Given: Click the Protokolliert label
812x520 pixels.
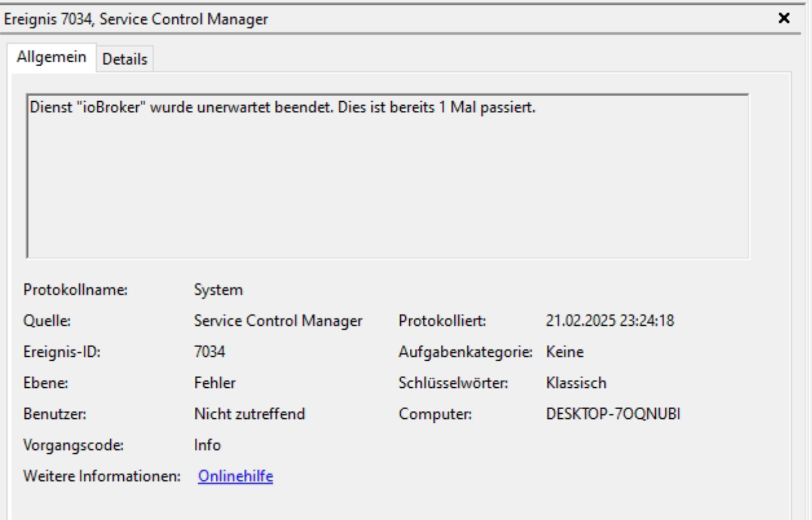Looking at the screenshot, I should pyautogui.click(x=442, y=321).
